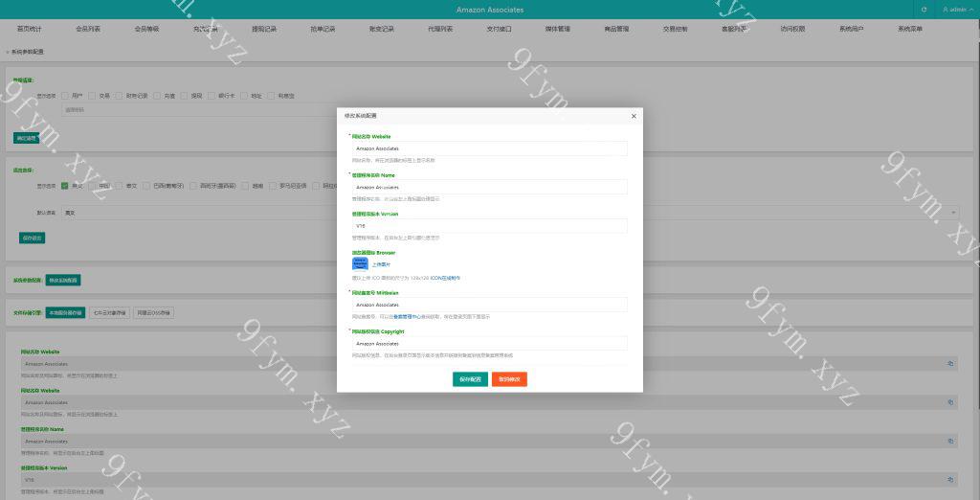980x500 pixels.
Task: Open the 备案管理中心 link
Action: [x=405, y=317]
